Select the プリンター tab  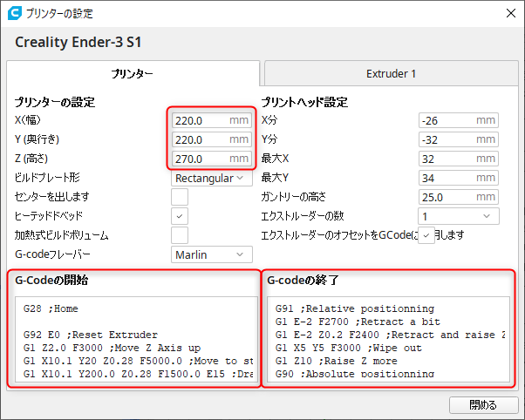[133, 73]
